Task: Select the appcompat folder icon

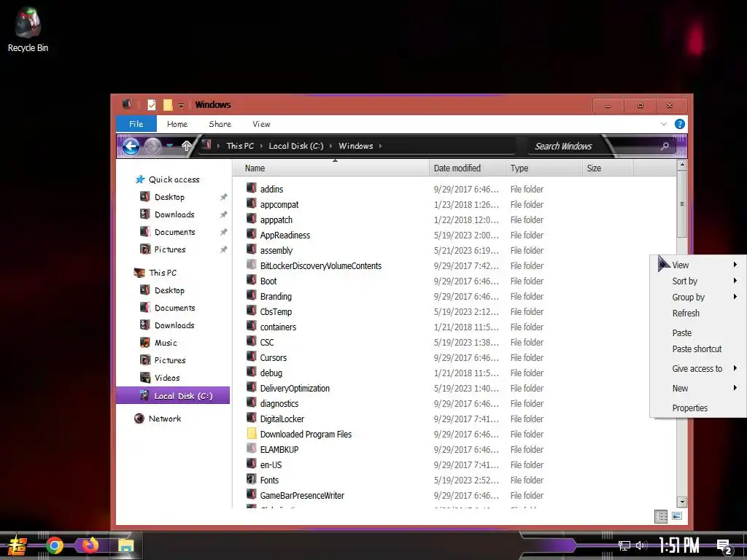Action: [x=252, y=203]
